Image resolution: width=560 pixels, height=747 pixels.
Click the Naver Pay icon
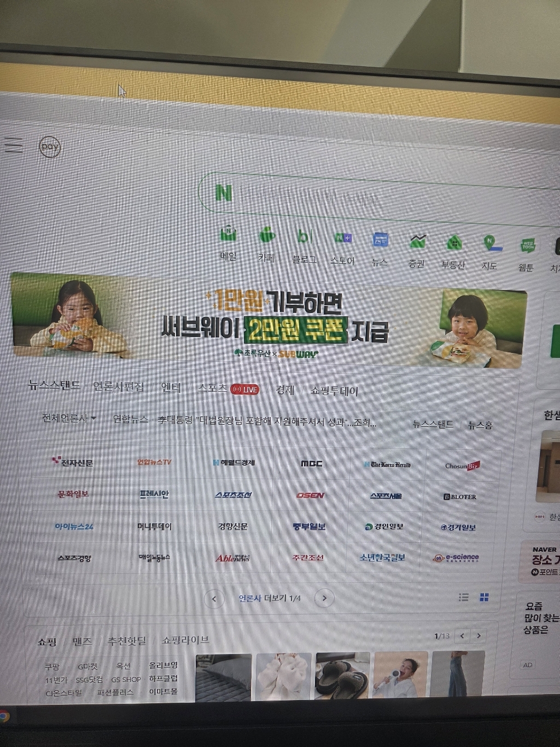coord(50,147)
